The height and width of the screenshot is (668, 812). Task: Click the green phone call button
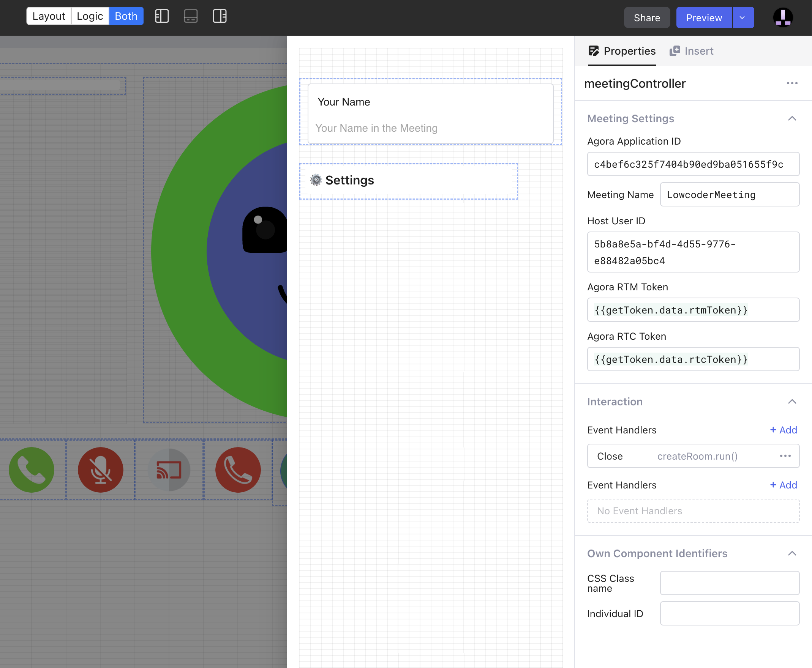(x=32, y=469)
